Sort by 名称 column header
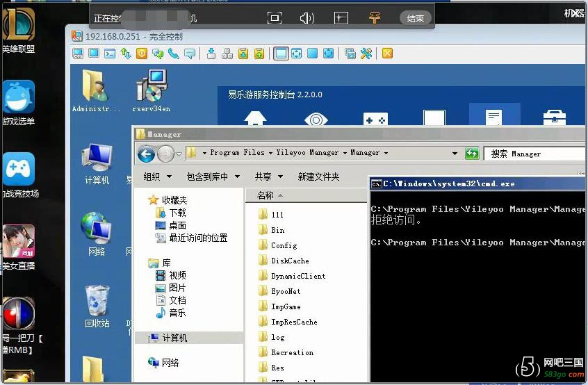This screenshot has height=385, width=588. (307, 195)
